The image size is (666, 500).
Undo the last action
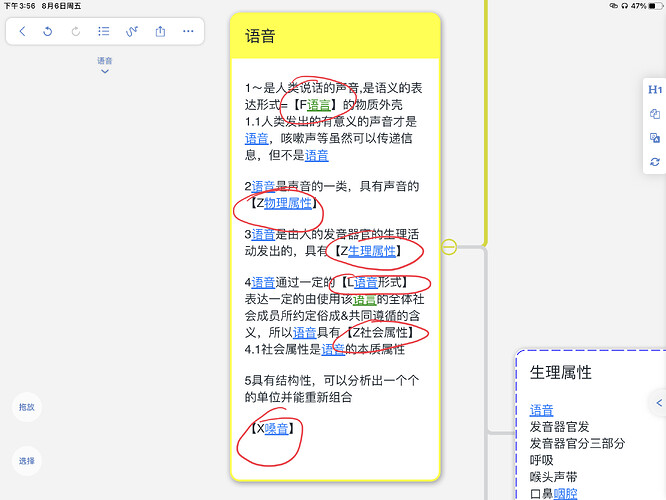48,31
